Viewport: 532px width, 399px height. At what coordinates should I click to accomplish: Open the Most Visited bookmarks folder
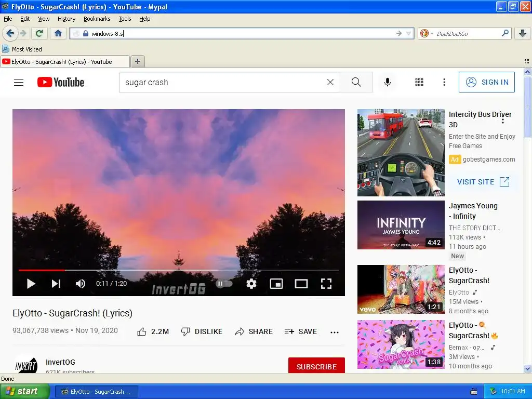pos(22,49)
